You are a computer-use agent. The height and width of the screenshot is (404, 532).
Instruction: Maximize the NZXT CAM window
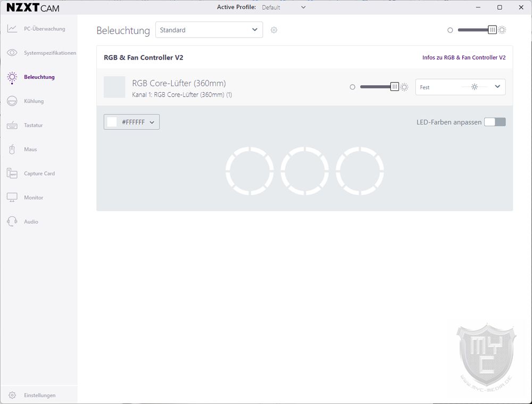(500, 7)
